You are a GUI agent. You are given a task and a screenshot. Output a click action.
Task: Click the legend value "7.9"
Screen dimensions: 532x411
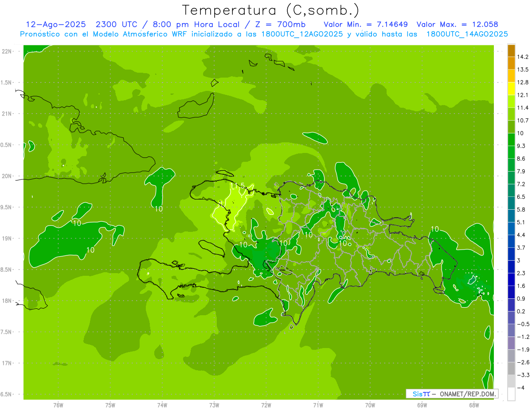pyautogui.click(x=521, y=172)
